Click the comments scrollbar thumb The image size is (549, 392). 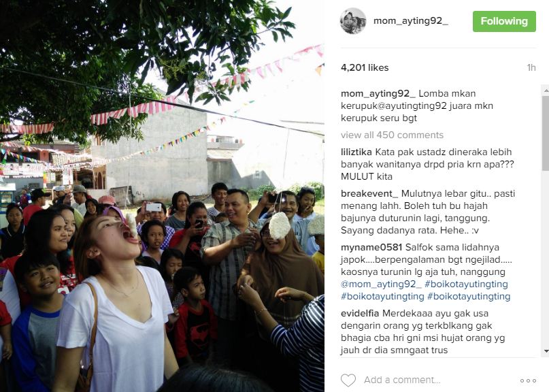pos(546,133)
